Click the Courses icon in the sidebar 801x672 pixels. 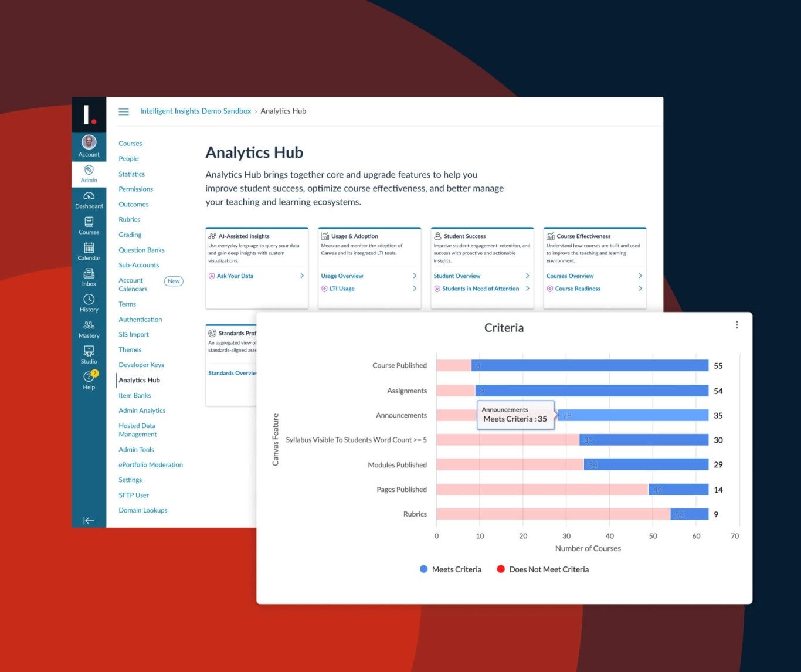point(89,225)
